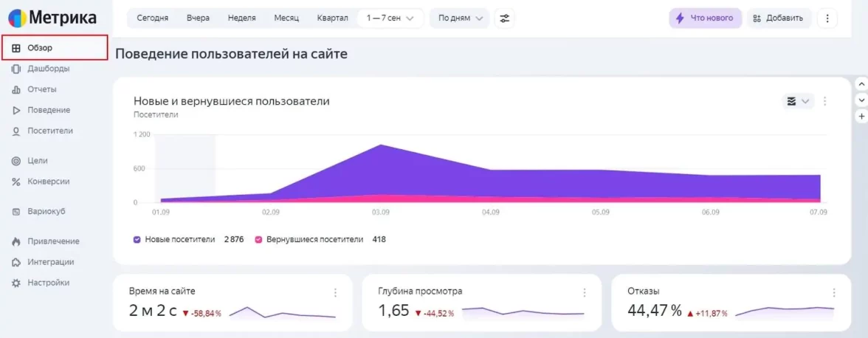Click the +11,87 % change indicator
This screenshot has width=868, height=338.
707,314
